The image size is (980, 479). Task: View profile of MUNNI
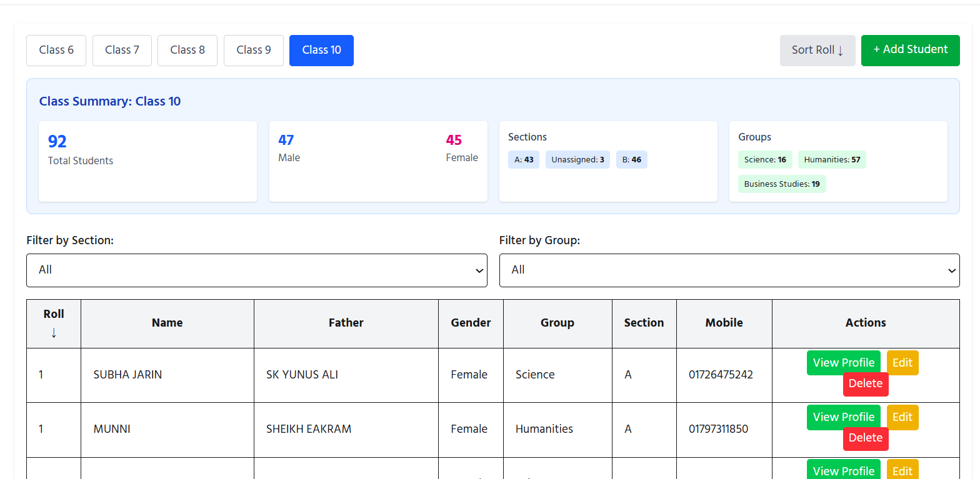[844, 417]
